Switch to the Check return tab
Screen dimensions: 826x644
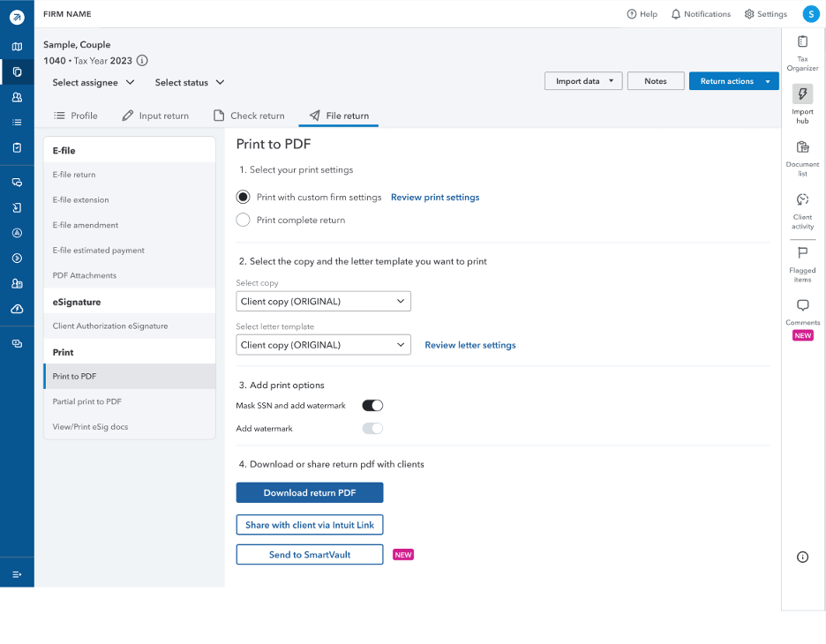(249, 116)
